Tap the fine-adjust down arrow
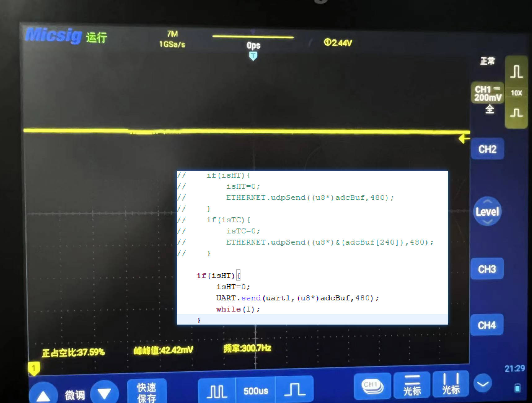The width and height of the screenshot is (532, 403). [104, 393]
